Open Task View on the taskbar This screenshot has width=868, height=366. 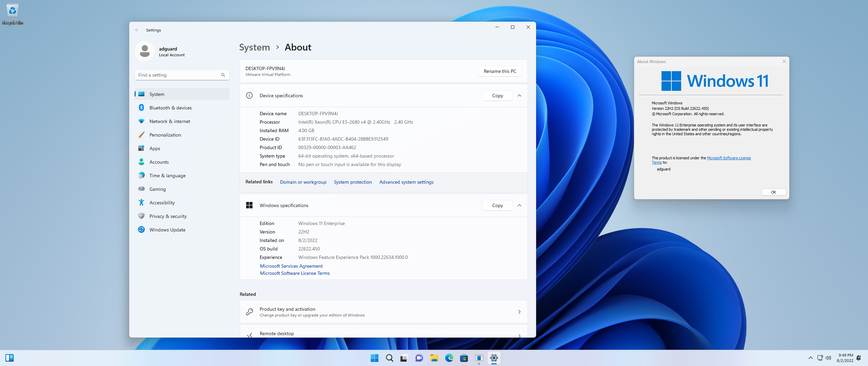(x=404, y=358)
